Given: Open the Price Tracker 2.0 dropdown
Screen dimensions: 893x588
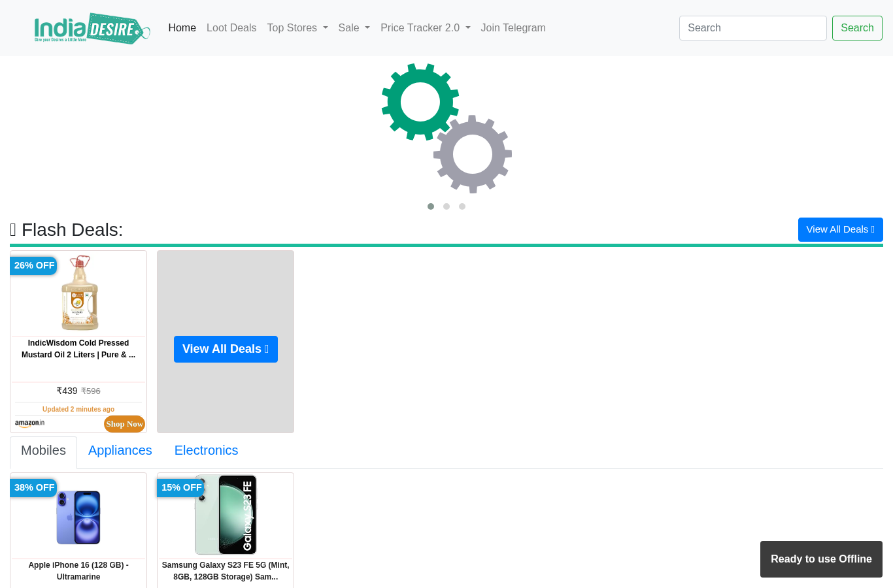Looking at the screenshot, I should coord(426,28).
